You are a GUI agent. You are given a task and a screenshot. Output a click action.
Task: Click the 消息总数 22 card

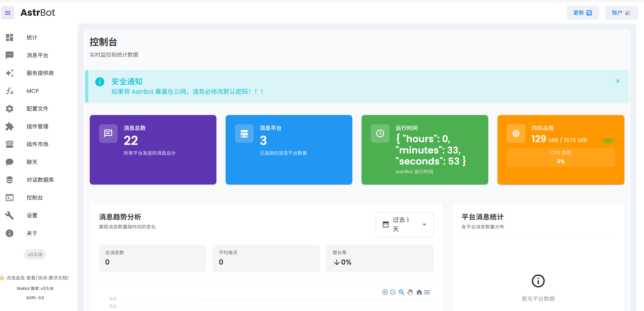click(153, 150)
